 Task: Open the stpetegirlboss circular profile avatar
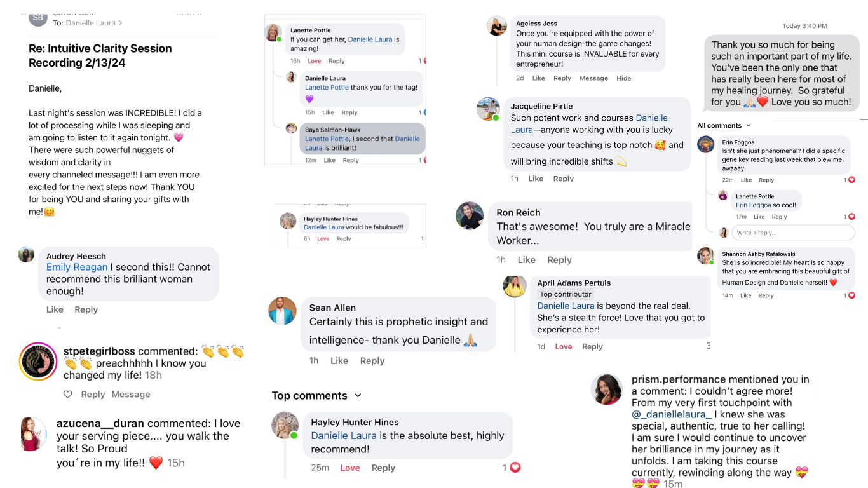[x=38, y=362]
